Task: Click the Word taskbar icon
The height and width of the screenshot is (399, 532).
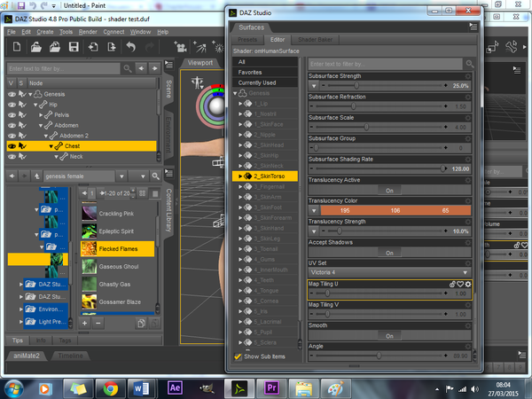Action: point(141,389)
